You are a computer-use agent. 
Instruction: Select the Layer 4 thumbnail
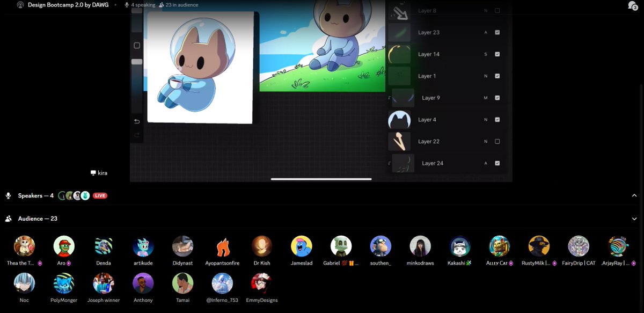399,120
